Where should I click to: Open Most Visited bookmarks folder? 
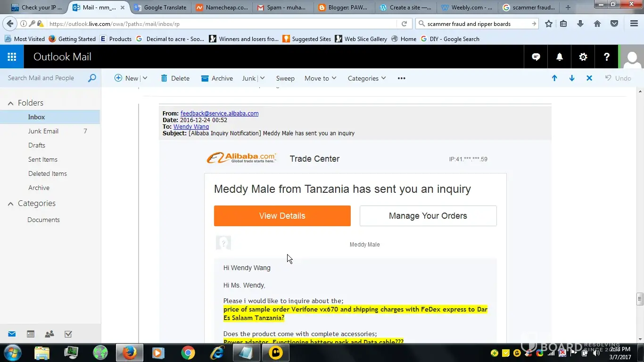pyautogui.click(x=25, y=39)
